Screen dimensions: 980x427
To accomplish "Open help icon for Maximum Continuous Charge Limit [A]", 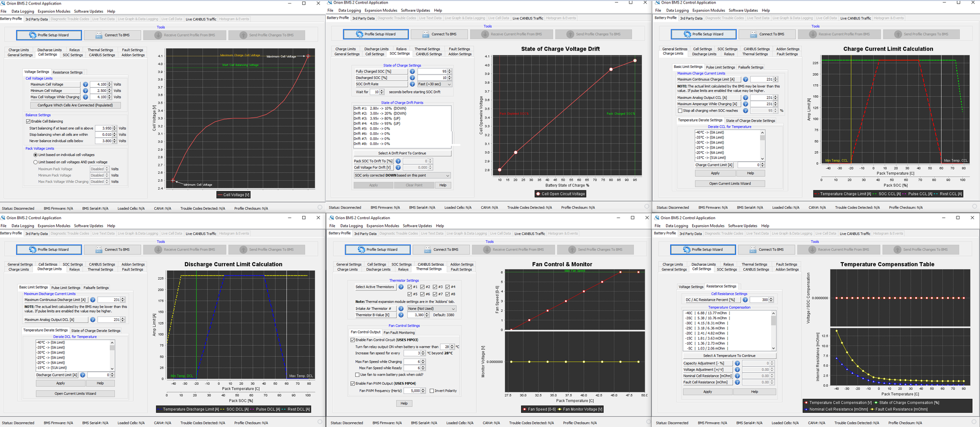I will [x=746, y=79].
